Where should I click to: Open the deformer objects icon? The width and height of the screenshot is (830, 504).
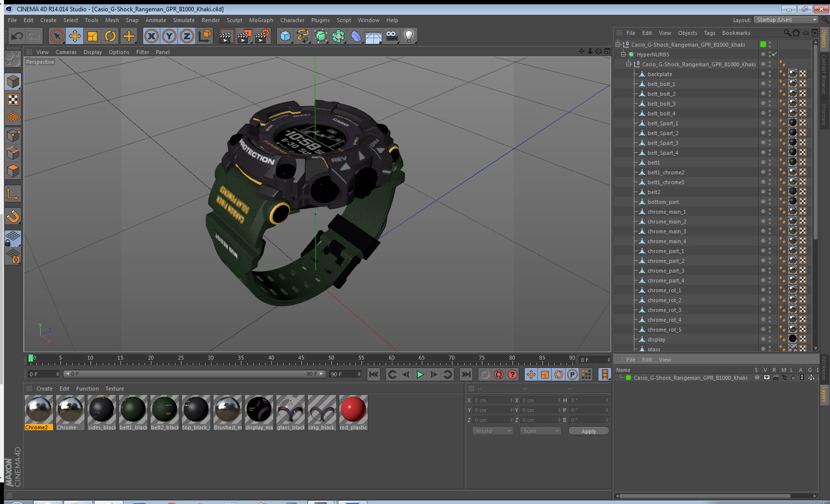pyautogui.click(x=356, y=36)
